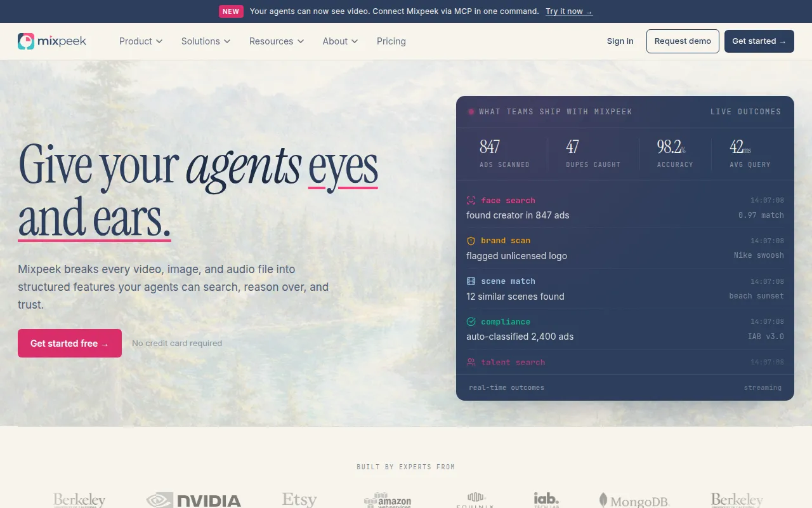Click the 'real-time outcomes' footer text
Viewport: 812px width, 508px height.
coord(506,387)
